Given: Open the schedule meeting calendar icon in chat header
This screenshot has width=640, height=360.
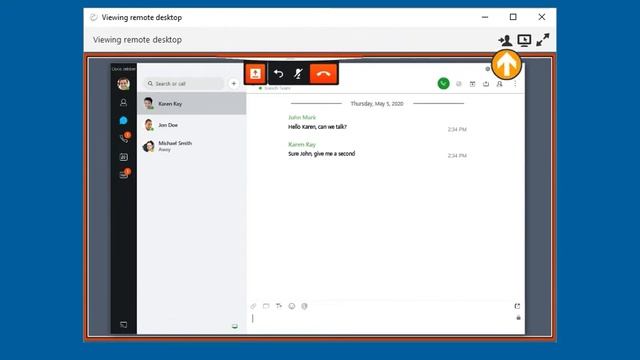Looking at the screenshot, I should 472,84.
